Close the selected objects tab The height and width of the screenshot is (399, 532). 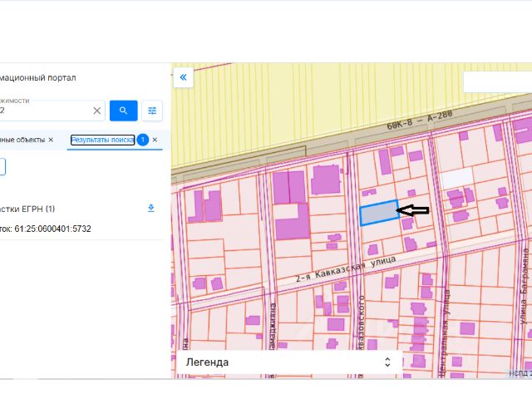tap(51, 140)
